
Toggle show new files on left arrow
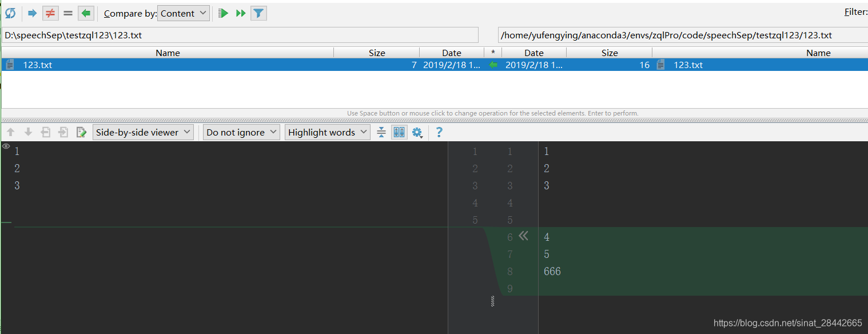[33, 13]
